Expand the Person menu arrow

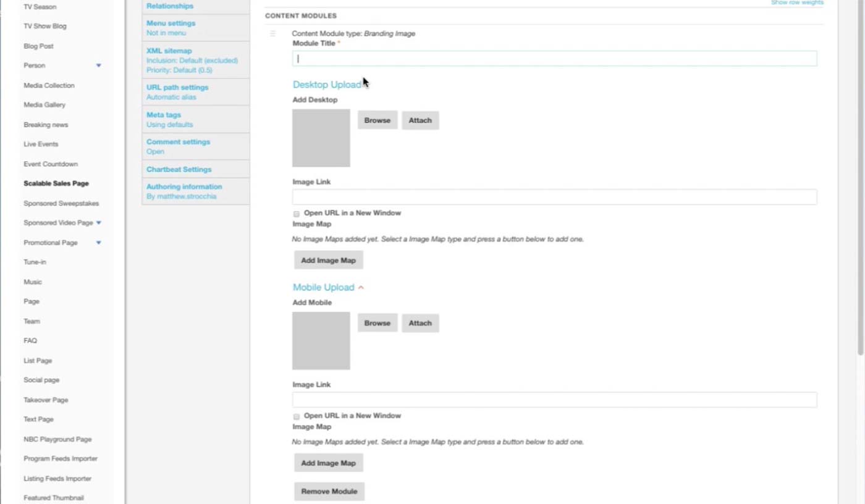(x=98, y=65)
